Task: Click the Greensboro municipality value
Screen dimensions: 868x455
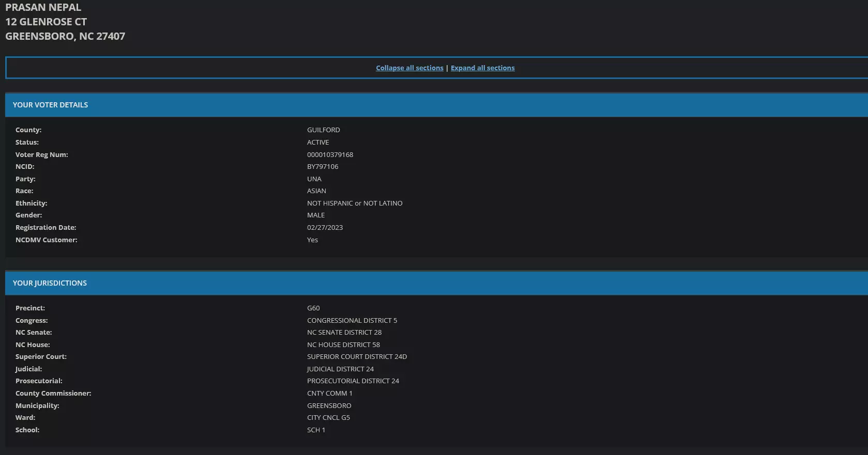Action: point(329,405)
